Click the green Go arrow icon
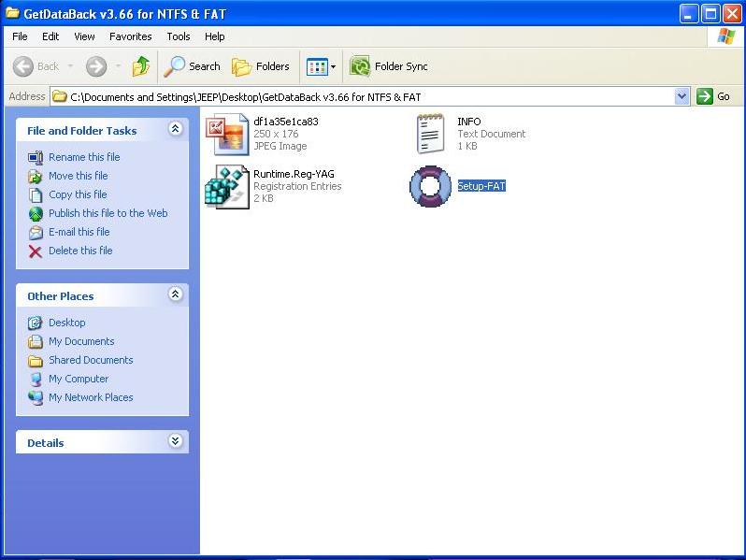Viewport: 746px width, 560px height. pos(704,96)
